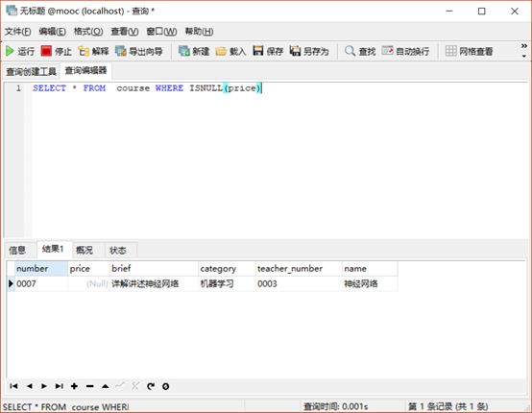Go to first record in navigator

coord(13,386)
